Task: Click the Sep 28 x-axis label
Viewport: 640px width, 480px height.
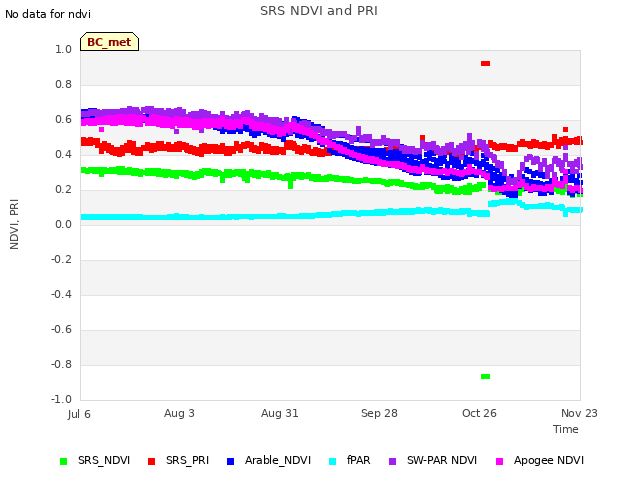Action: 379,413
